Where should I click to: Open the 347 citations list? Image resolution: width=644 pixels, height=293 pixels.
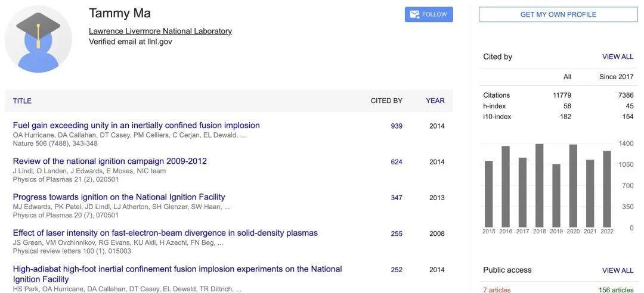tap(396, 198)
